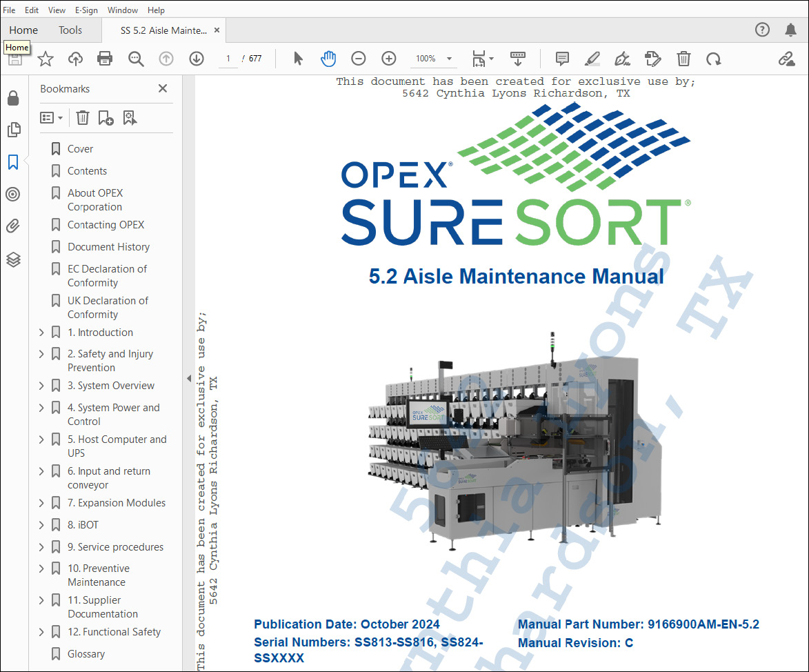Expand 8. iBOT bookmark
809x672 pixels.
tap(42, 526)
